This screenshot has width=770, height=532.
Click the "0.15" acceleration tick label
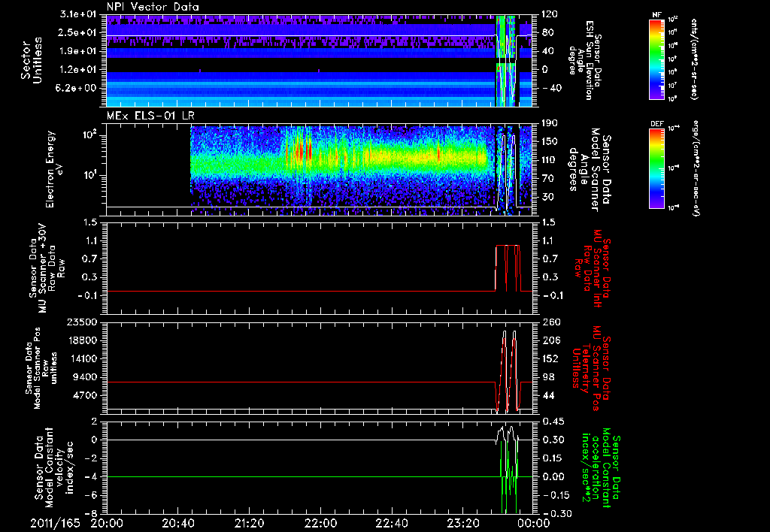[553, 458]
